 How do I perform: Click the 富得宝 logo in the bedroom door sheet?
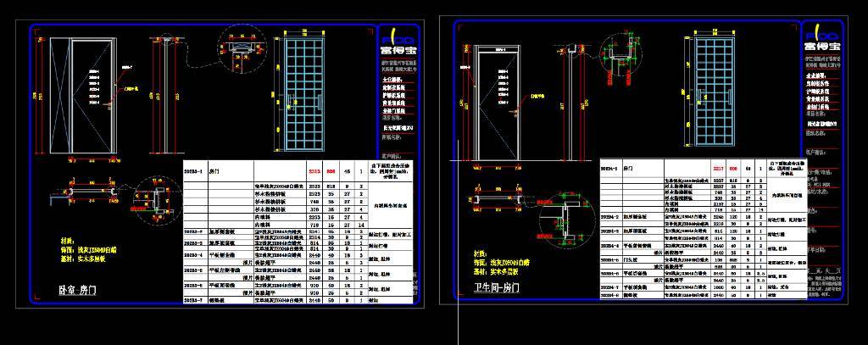point(398,42)
